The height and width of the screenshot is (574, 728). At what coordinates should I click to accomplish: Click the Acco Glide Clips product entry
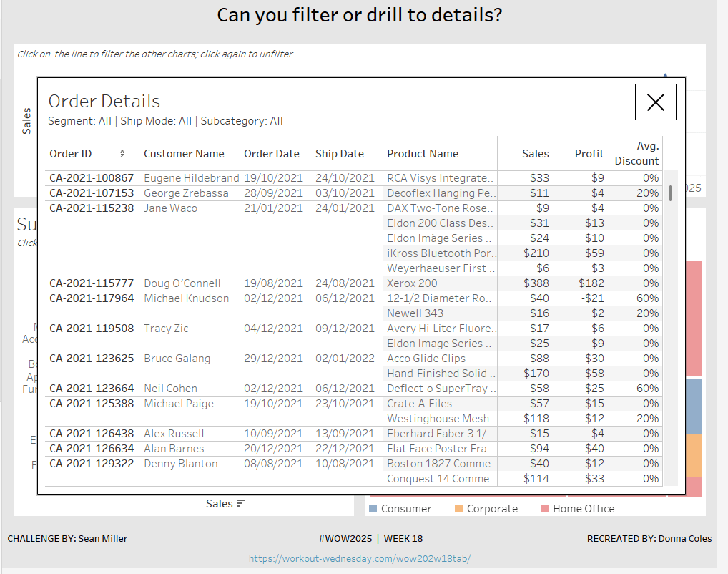click(426, 359)
